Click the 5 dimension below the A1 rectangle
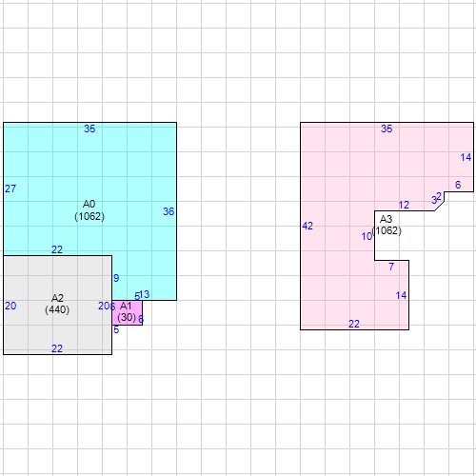The image size is (476, 476). [x=116, y=330]
